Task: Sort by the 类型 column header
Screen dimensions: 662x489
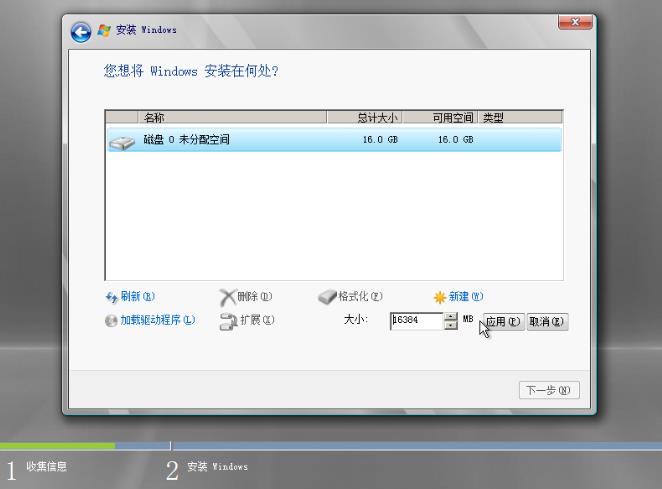Action: click(x=520, y=118)
